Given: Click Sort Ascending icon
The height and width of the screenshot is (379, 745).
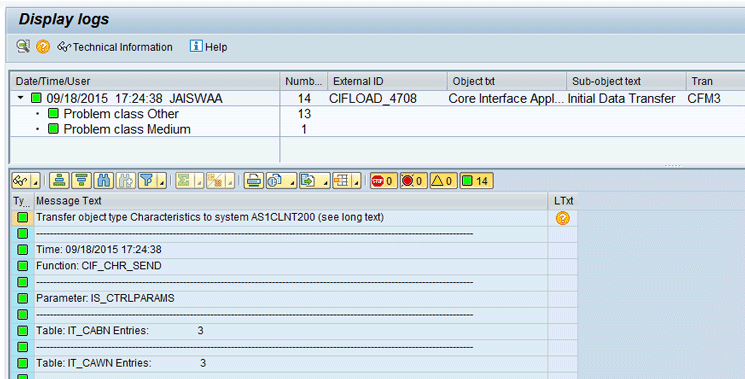Looking at the screenshot, I should coord(59,181).
